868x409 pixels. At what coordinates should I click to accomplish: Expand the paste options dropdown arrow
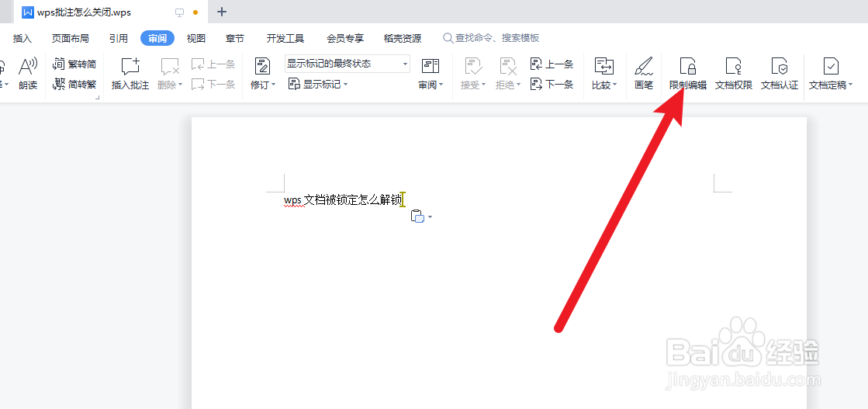pyautogui.click(x=431, y=217)
